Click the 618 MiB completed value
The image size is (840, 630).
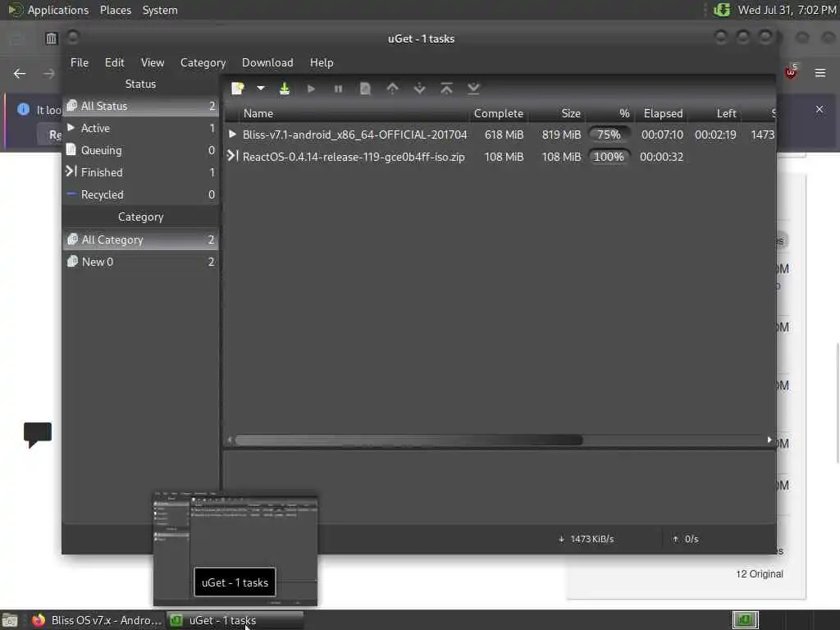pyautogui.click(x=504, y=135)
